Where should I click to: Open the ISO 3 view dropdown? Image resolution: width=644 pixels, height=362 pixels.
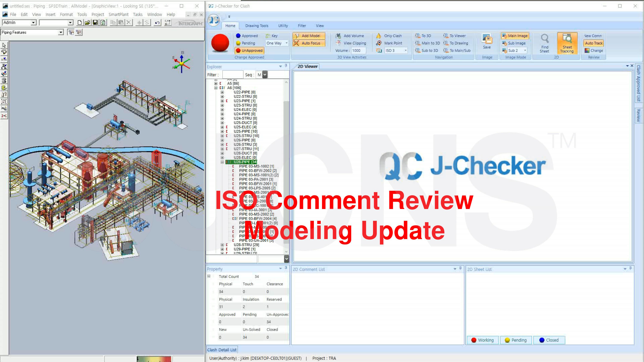pos(406,50)
